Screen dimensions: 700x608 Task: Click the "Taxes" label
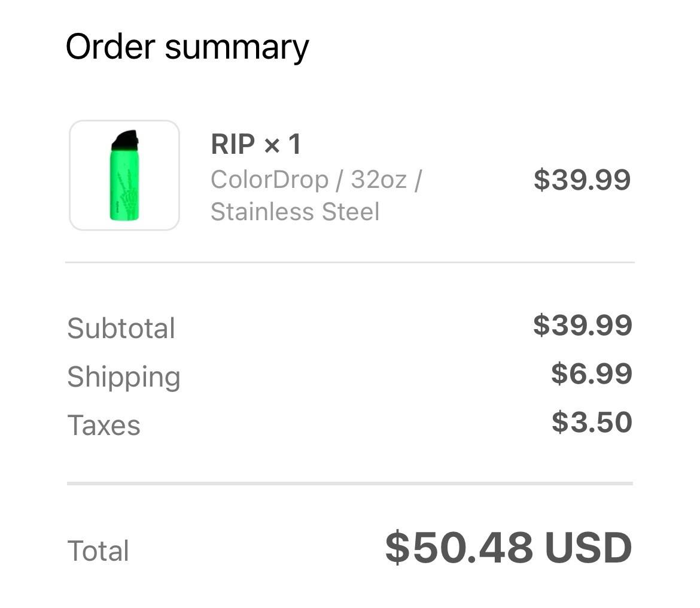tap(104, 425)
